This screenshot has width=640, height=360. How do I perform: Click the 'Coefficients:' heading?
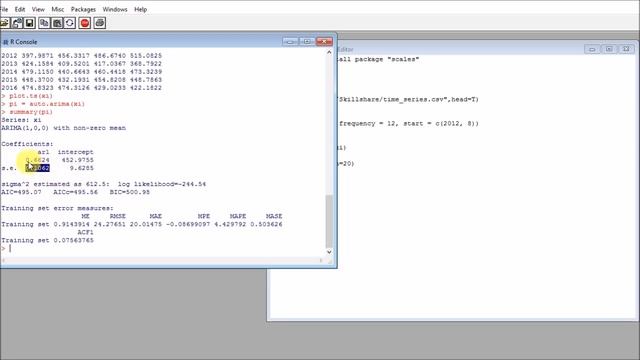click(27, 144)
